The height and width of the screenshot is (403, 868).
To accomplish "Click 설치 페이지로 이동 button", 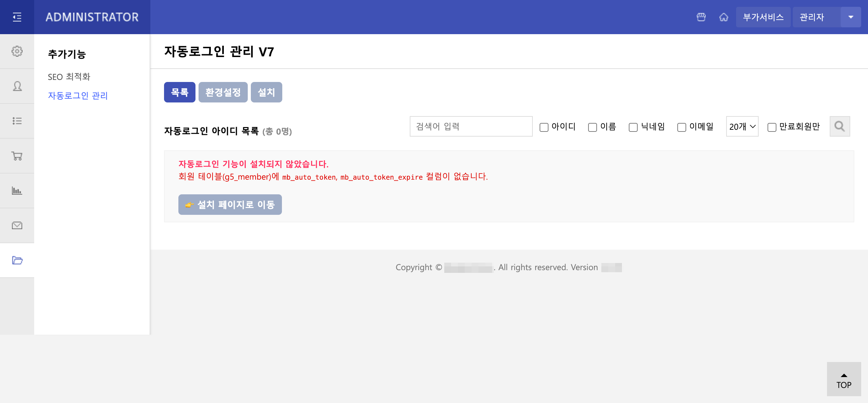I will coord(230,205).
